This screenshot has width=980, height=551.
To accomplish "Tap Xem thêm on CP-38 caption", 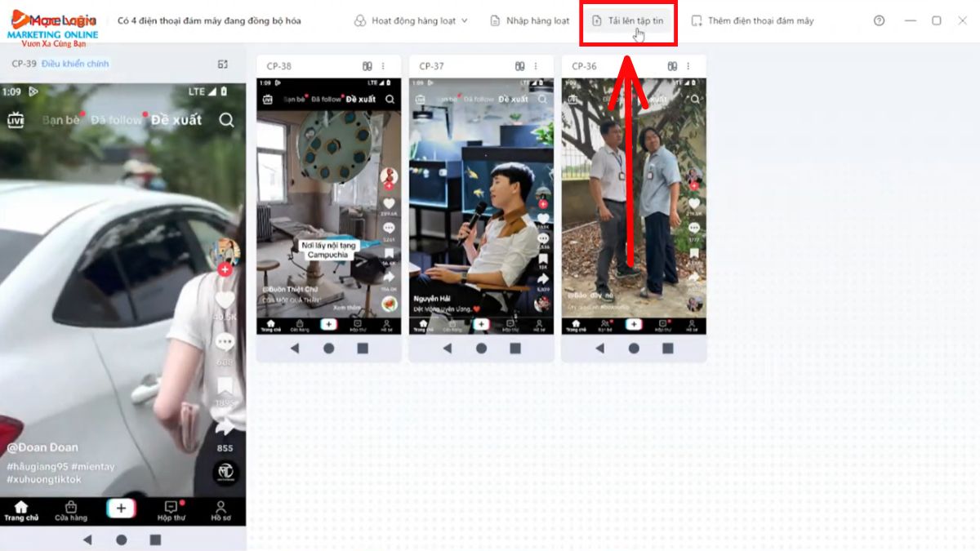I will point(347,308).
